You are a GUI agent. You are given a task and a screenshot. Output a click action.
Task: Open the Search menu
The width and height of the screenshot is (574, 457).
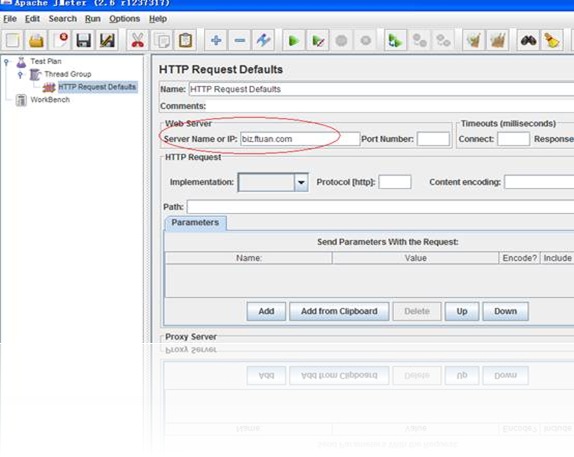(63, 19)
